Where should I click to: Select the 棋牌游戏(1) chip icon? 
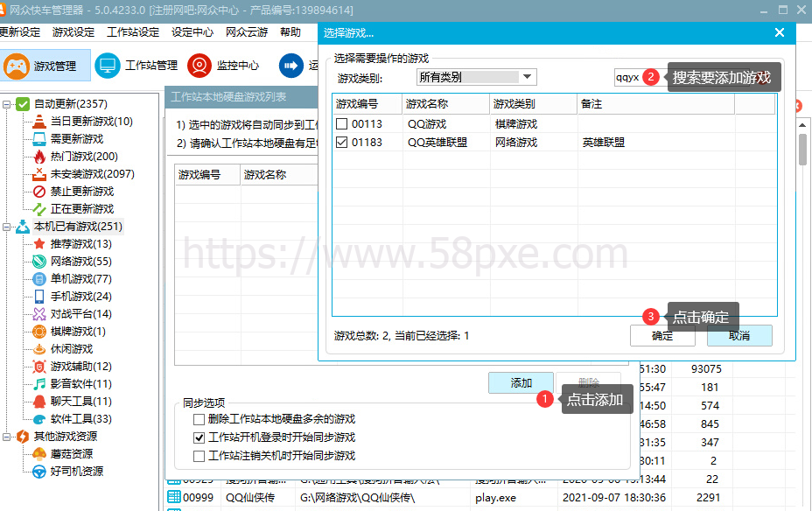pos(39,332)
